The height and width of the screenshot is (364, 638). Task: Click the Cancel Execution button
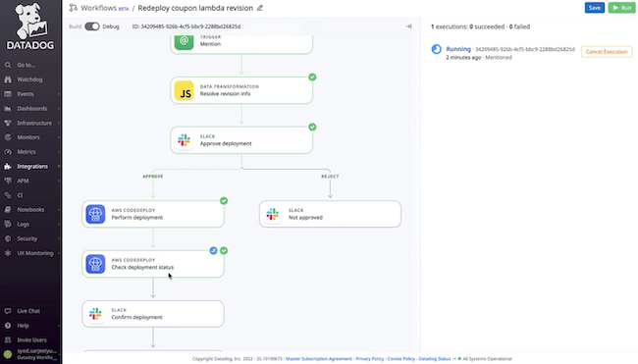click(607, 52)
